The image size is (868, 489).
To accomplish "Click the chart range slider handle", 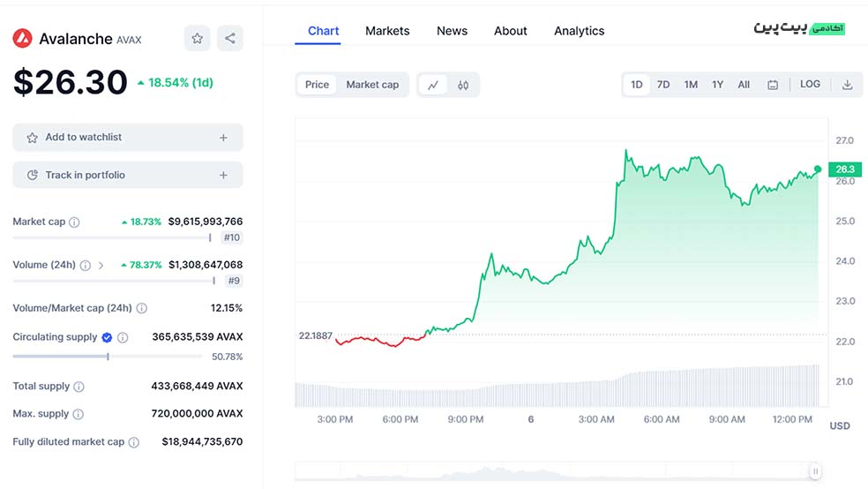I will (x=816, y=472).
